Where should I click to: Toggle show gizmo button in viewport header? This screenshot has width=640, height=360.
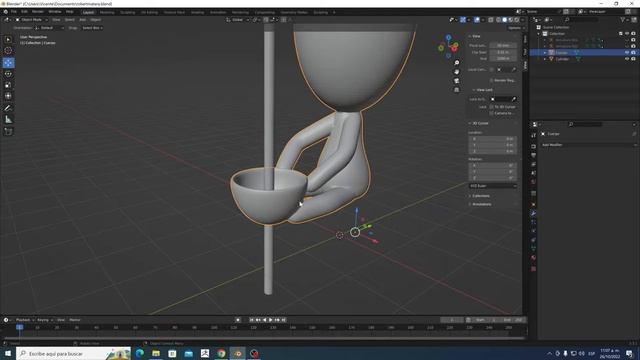coord(463,20)
